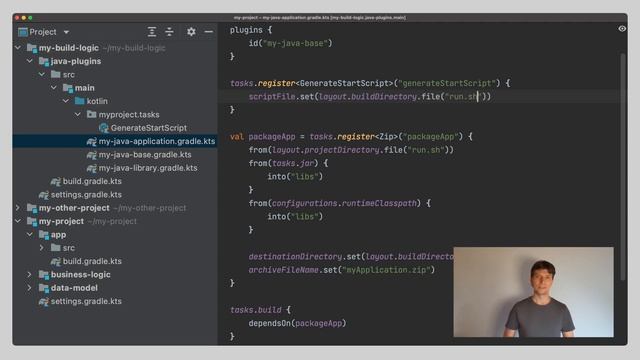
Task: Collapse the java-plugins folder
Action: pyautogui.click(x=30, y=61)
